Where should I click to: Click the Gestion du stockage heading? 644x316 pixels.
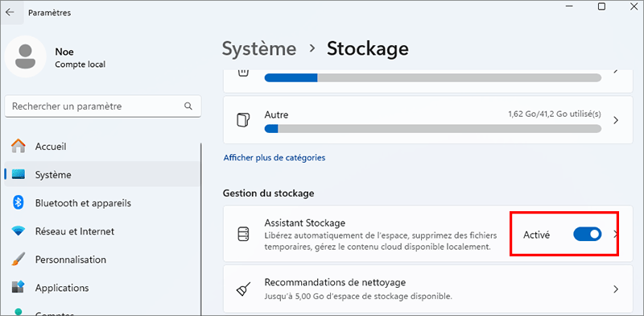(x=269, y=193)
